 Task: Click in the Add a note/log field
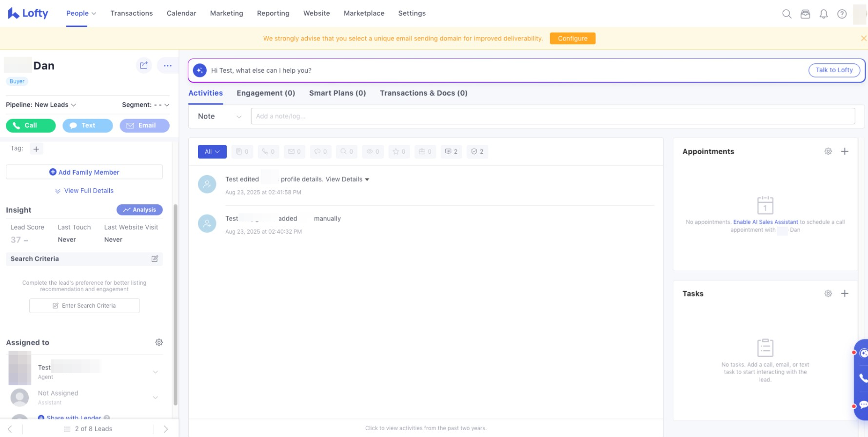(552, 116)
